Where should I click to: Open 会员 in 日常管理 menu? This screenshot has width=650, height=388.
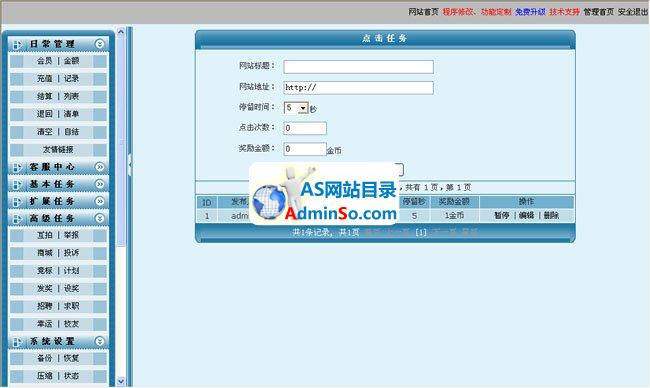(x=45, y=61)
